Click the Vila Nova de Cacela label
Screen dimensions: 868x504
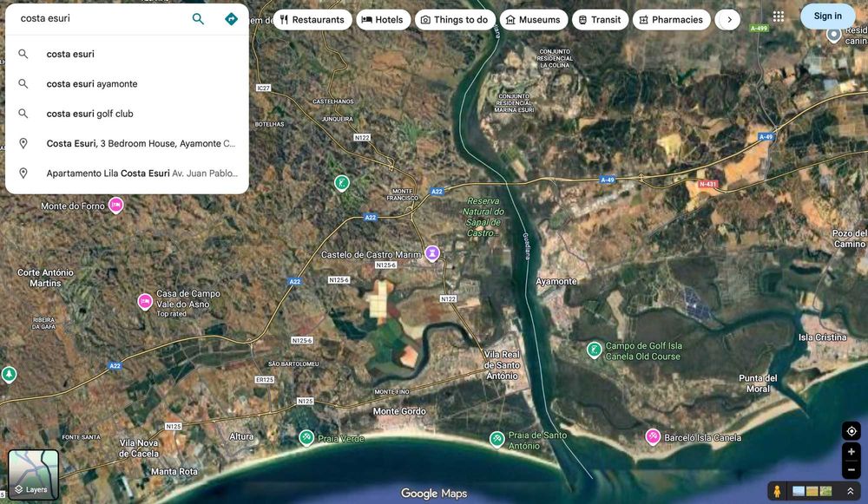pyautogui.click(x=138, y=448)
